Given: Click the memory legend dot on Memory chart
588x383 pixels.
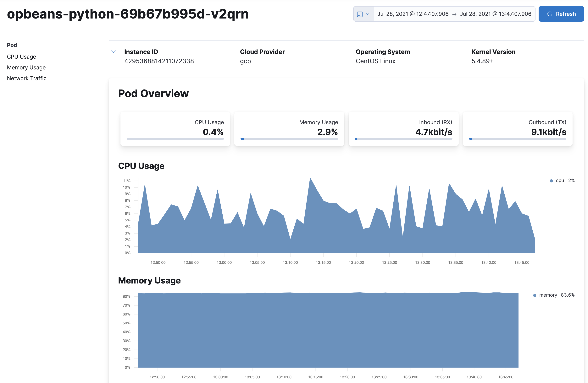Looking at the screenshot, I should click(535, 295).
